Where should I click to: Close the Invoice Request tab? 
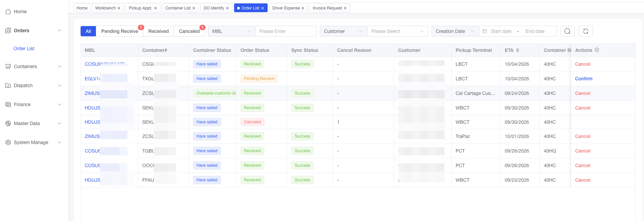(345, 8)
